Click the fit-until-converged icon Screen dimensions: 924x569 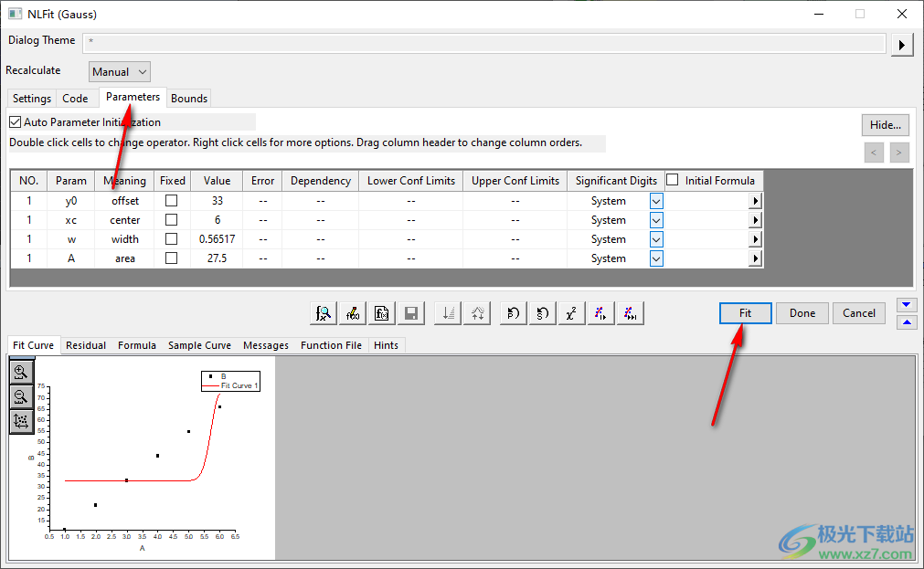630,313
